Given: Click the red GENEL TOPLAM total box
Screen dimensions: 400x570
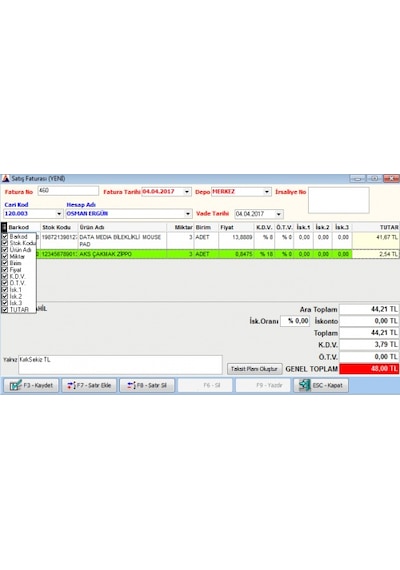Looking at the screenshot, I should point(369,369).
